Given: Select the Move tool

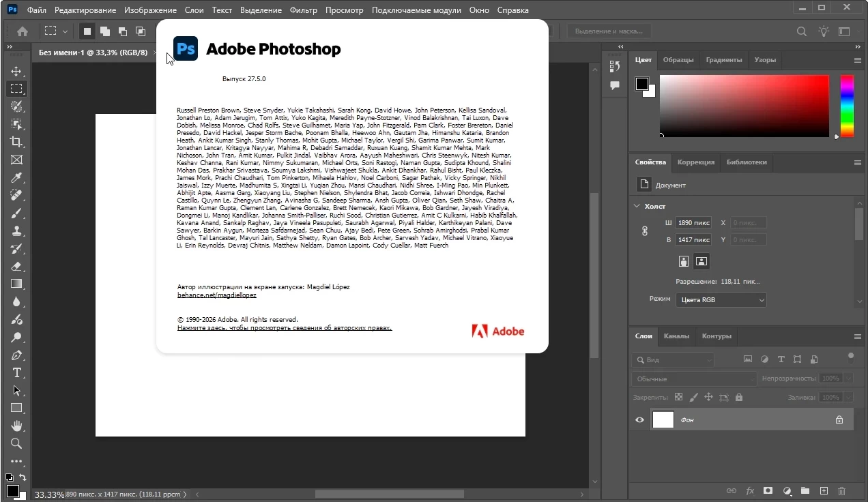Looking at the screenshot, I should point(16,71).
